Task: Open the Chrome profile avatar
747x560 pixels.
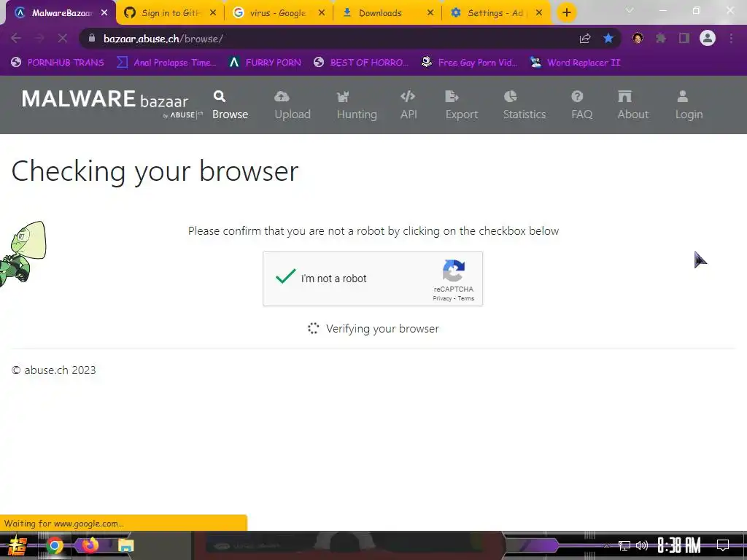Action: point(708,39)
